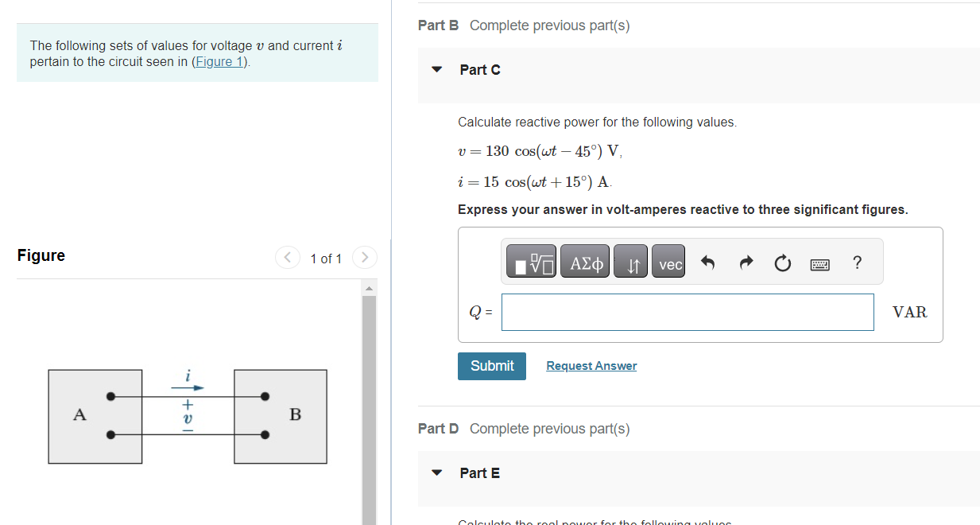This screenshot has width=980, height=525.
Task: Click the next figure arrow
Action: coord(364,257)
